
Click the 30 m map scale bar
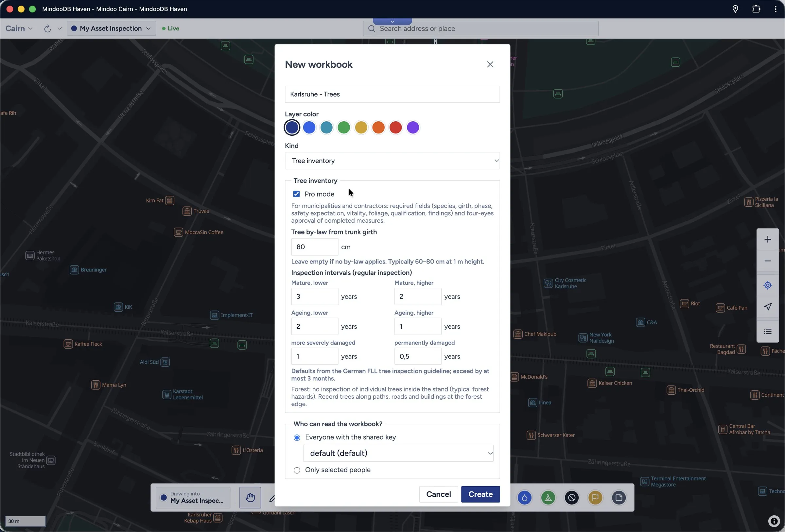click(x=25, y=521)
